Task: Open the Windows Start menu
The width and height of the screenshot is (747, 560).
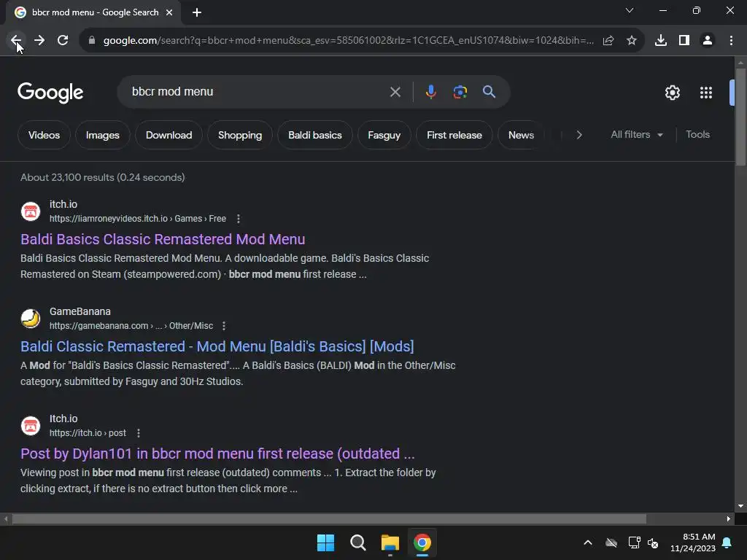Action: pos(326,542)
